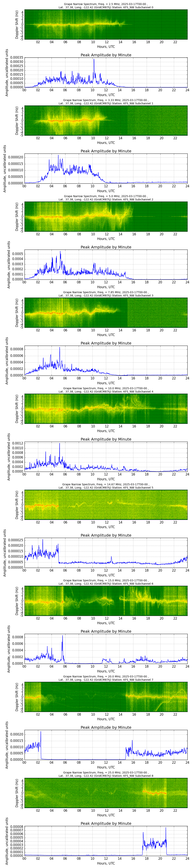
Task: Click the 3.33 MHz Subchannel 1 spectrum title
Action: pyautogui.click(x=106, y=102)
